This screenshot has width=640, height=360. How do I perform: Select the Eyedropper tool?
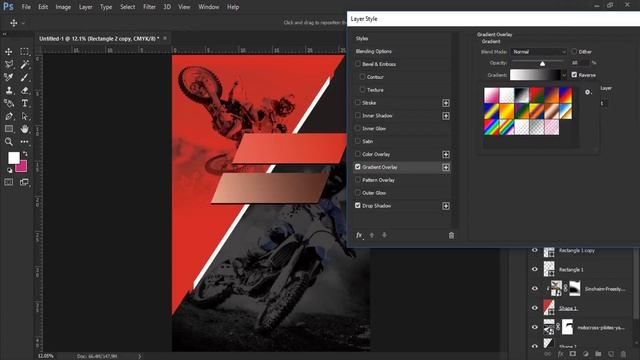(x=9, y=77)
